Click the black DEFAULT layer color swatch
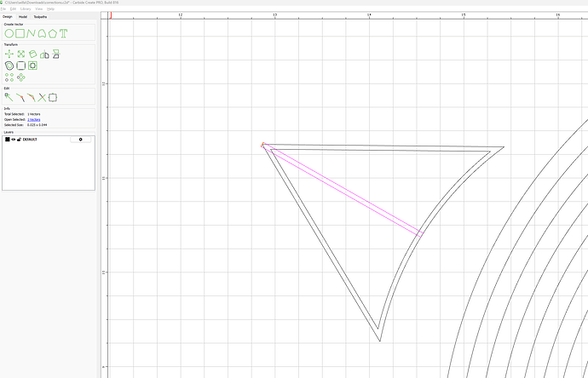 [7, 139]
